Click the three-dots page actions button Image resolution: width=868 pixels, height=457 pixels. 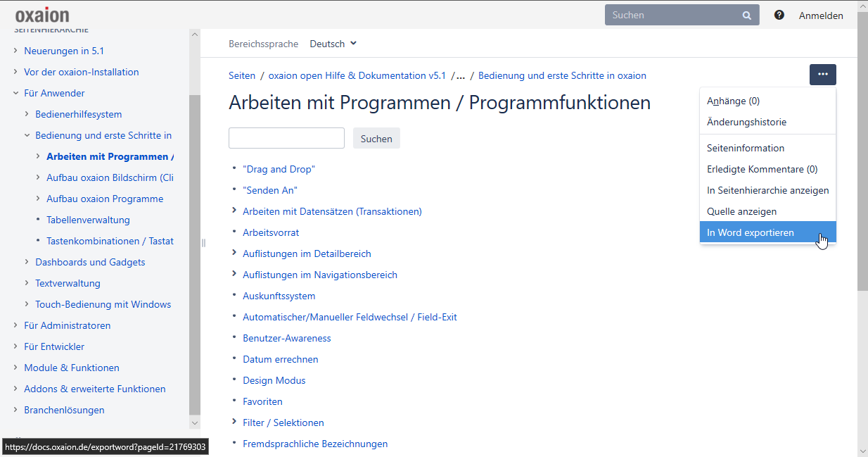coord(822,75)
